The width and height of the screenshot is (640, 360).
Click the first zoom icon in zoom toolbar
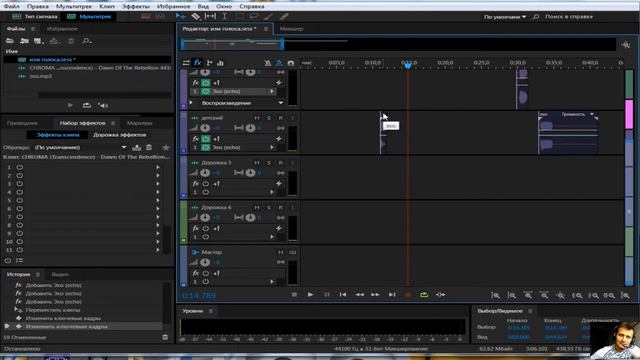pyautogui.click(x=496, y=295)
